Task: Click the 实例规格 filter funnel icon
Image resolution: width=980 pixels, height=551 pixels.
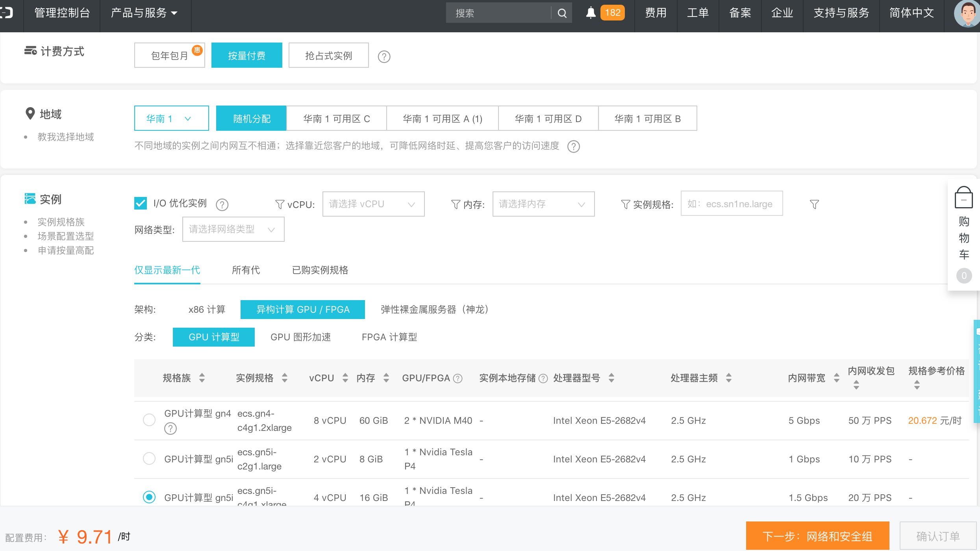Action: tap(625, 204)
